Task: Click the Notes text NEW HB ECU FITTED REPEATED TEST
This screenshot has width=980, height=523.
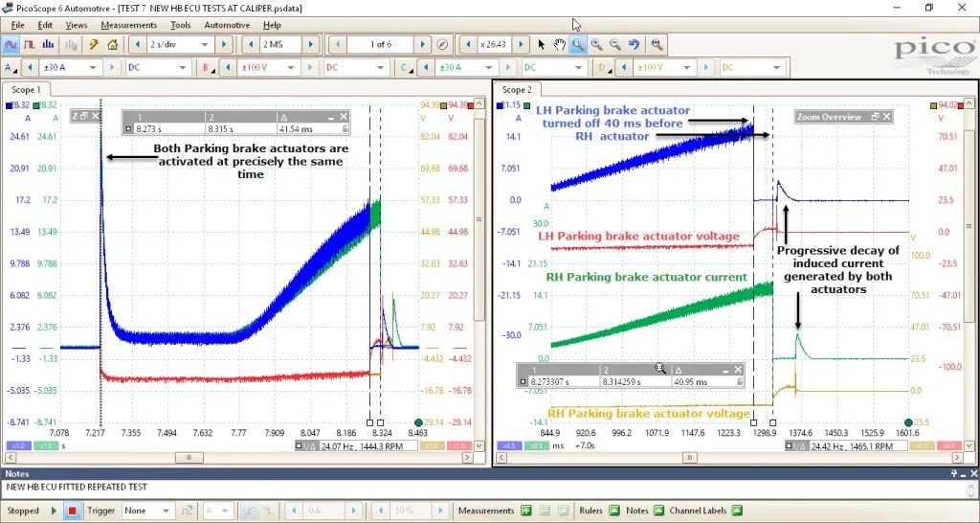Action: pos(77,487)
